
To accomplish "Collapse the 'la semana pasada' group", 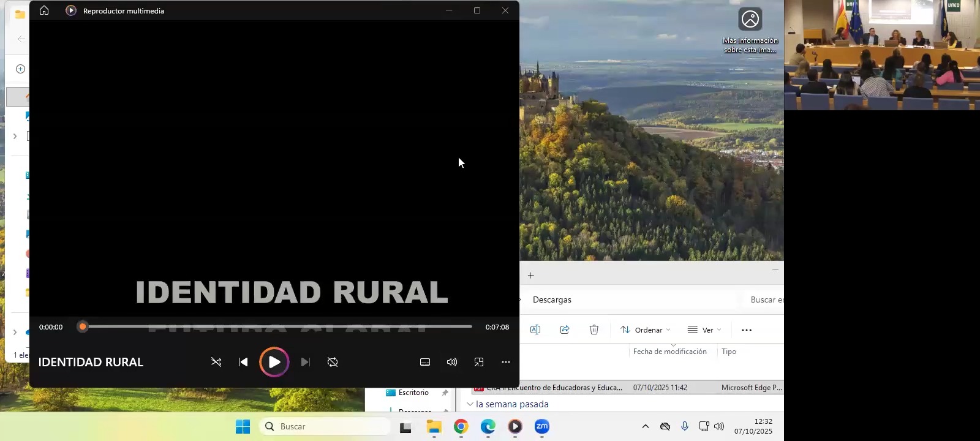I will [x=470, y=404].
